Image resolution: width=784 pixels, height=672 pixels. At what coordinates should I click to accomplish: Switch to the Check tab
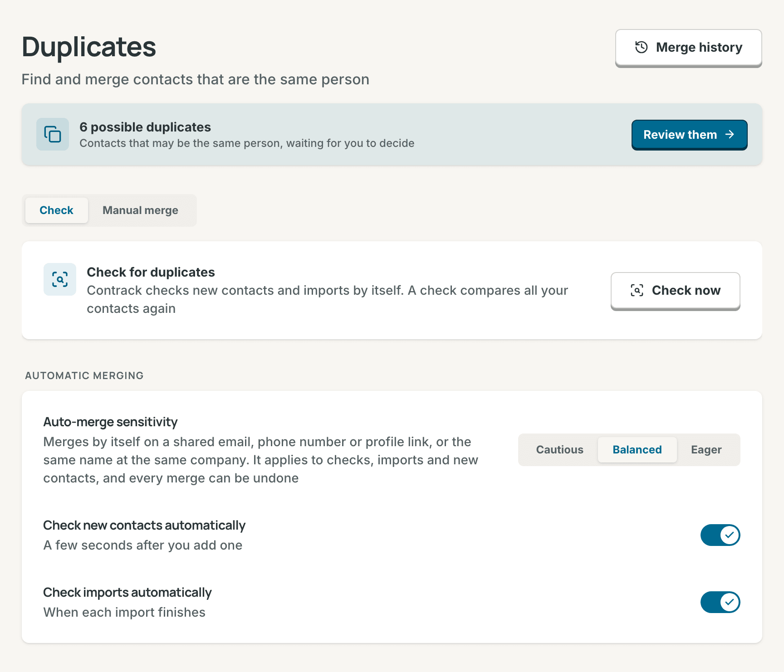56,210
